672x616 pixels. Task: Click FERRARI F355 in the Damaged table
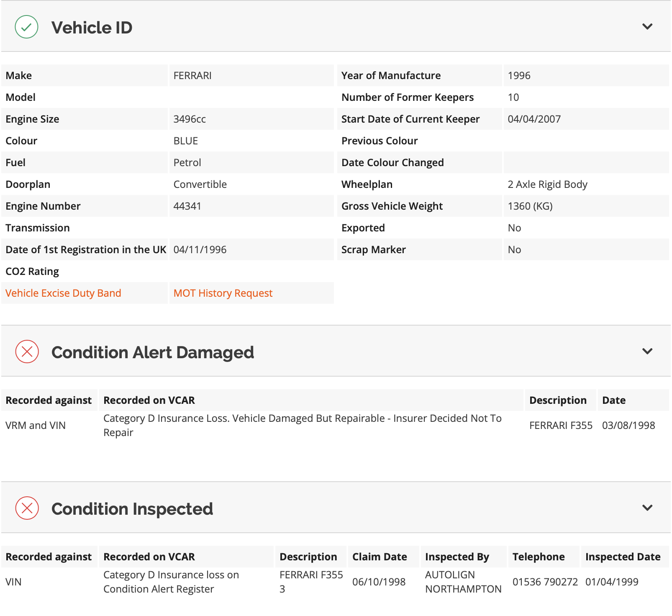561,426
